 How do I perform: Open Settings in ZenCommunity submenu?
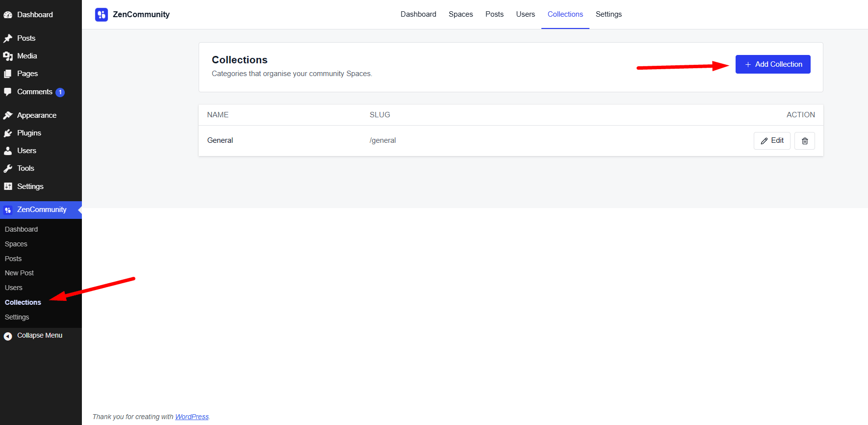17,317
